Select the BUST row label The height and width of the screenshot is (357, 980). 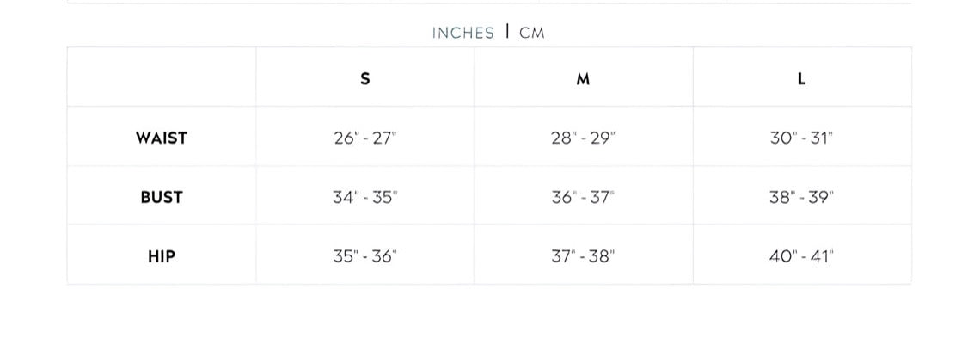(x=161, y=197)
